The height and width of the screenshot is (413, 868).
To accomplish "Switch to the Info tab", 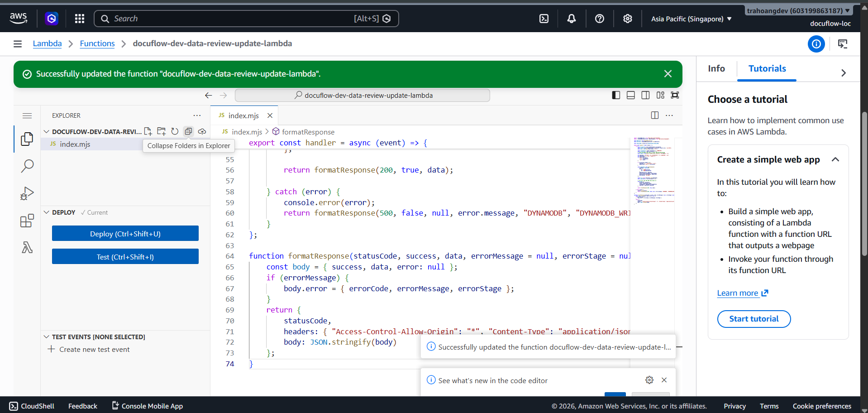I will 716,68.
